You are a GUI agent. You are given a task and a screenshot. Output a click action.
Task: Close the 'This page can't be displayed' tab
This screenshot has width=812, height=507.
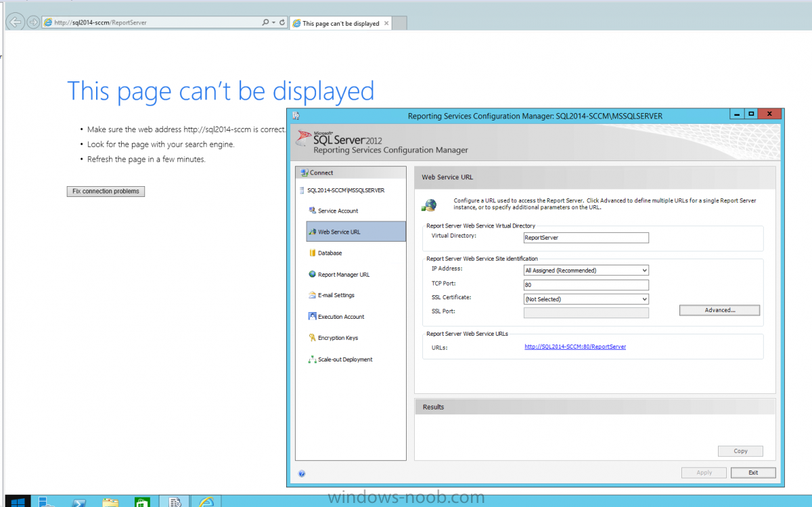[x=386, y=23]
